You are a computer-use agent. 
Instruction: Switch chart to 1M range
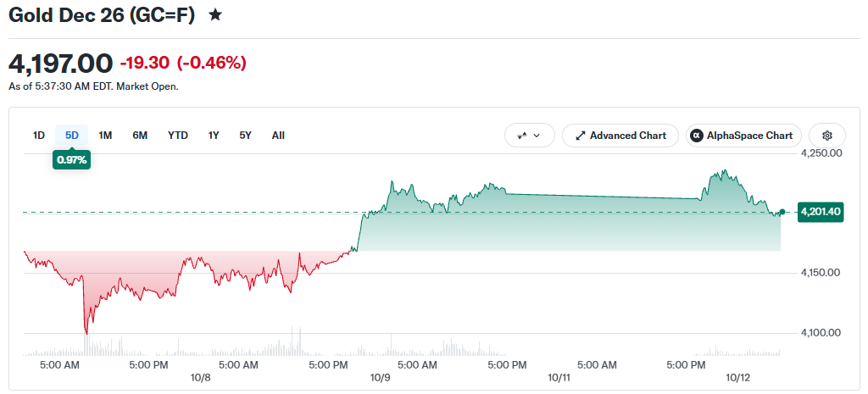(x=105, y=136)
